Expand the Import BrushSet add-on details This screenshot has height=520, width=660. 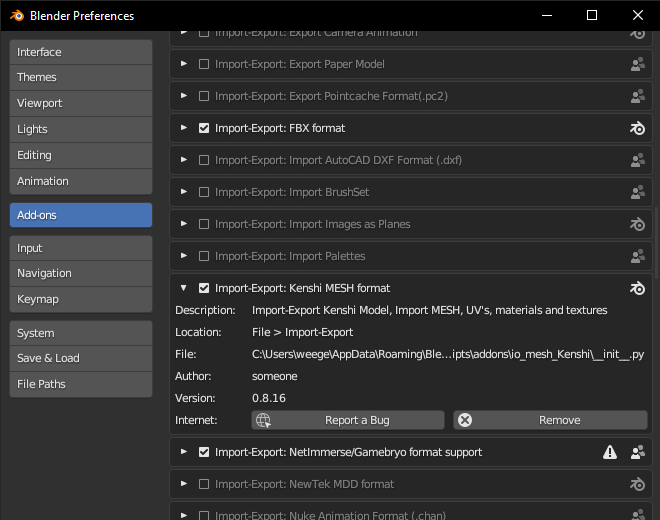pyautogui.click(x=184, y=192)
